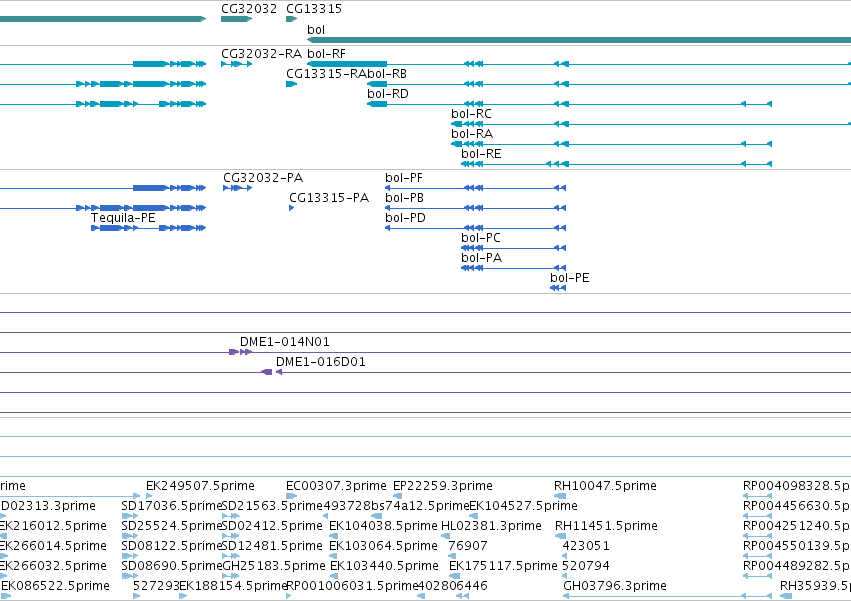
Task: Choose the EP22259.3prime EST label
Action: click(443, 486)
